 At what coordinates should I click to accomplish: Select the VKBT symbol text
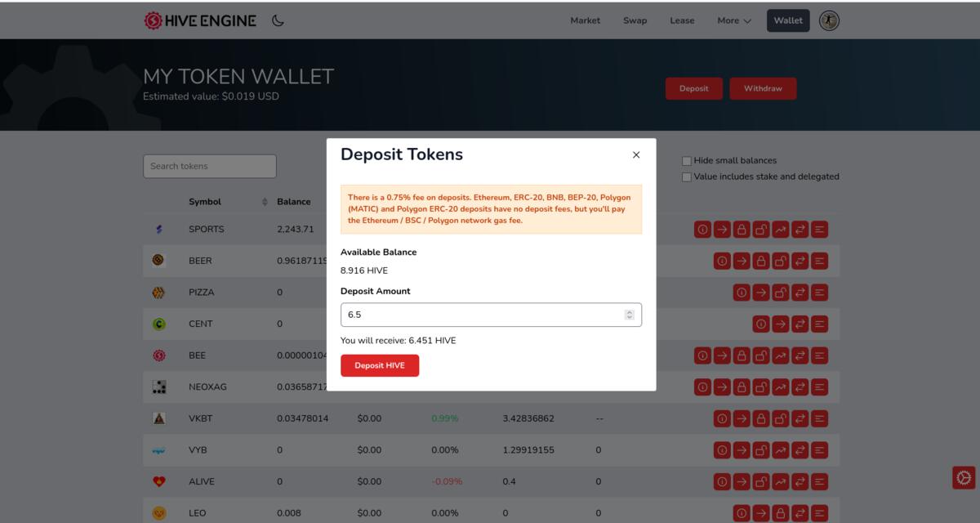(201, 418)
